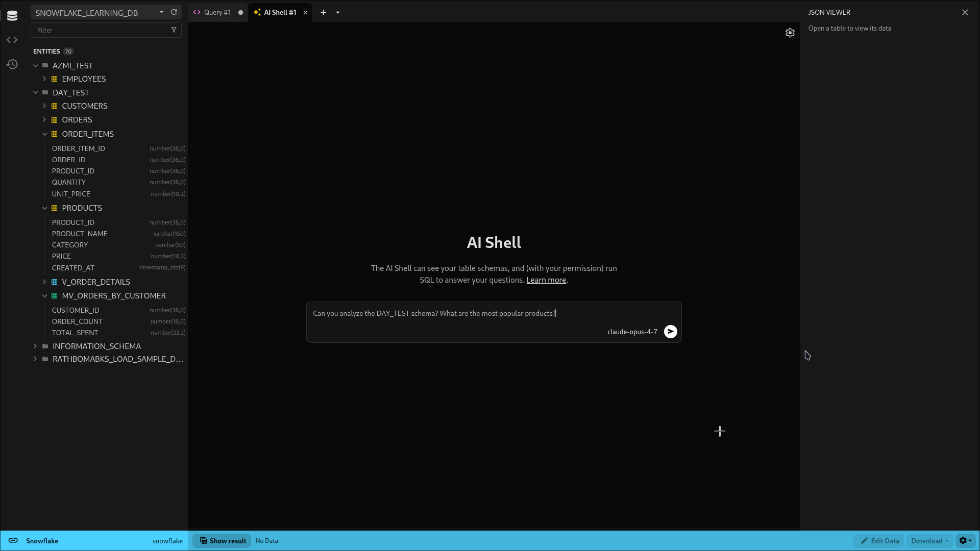Click the Snowflake connection name
Image resolution: width=980 pixels, height=551 pixels.
click(42, 541)
